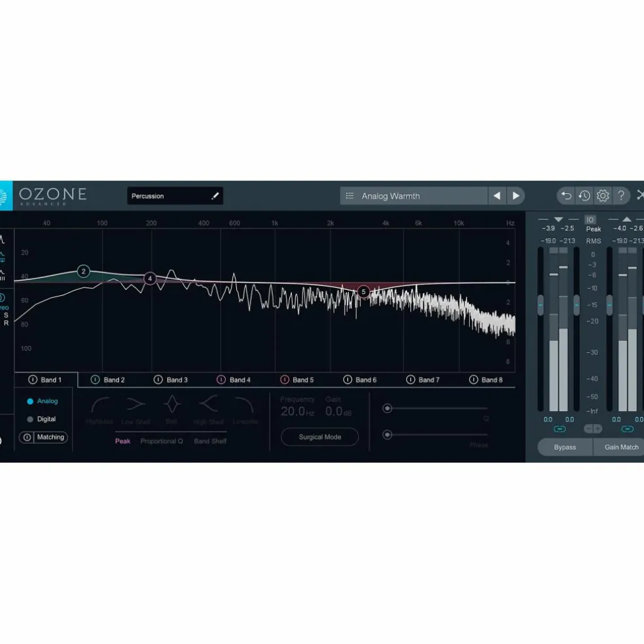Click the Gain value 0.0 dB
Viewport: 644px width, 644px height.
(x=338, y=411)
